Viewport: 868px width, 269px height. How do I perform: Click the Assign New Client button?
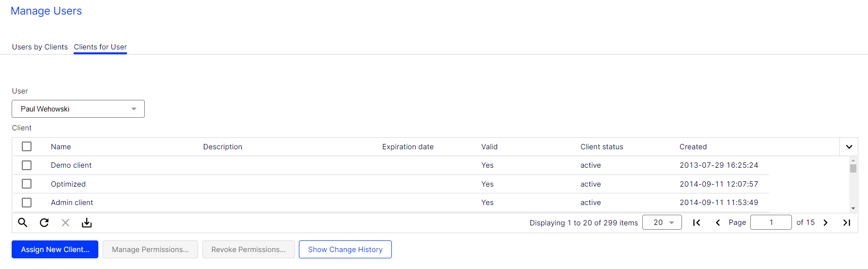55,250
